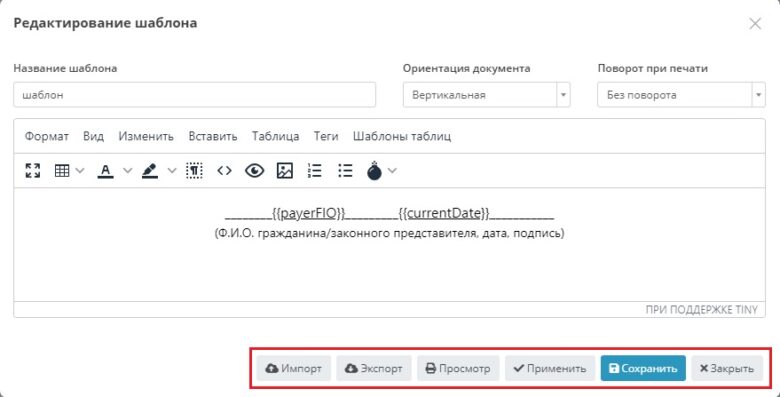
Task: Toggle show blocks paragraph icon
Action: [x=194, y=171]
